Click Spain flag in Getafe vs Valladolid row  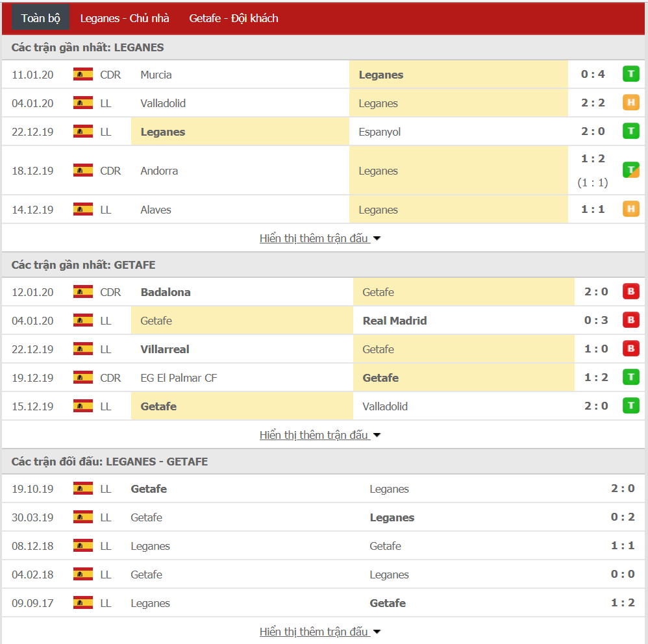[83, 406]
